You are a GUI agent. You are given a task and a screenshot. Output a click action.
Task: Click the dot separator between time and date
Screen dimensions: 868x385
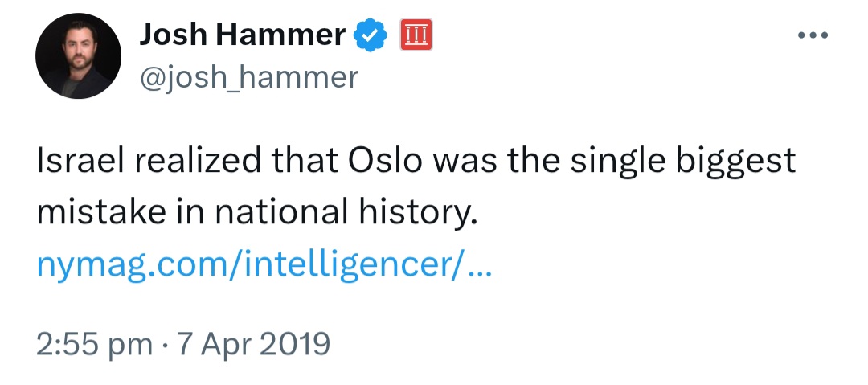coord(164,345)
